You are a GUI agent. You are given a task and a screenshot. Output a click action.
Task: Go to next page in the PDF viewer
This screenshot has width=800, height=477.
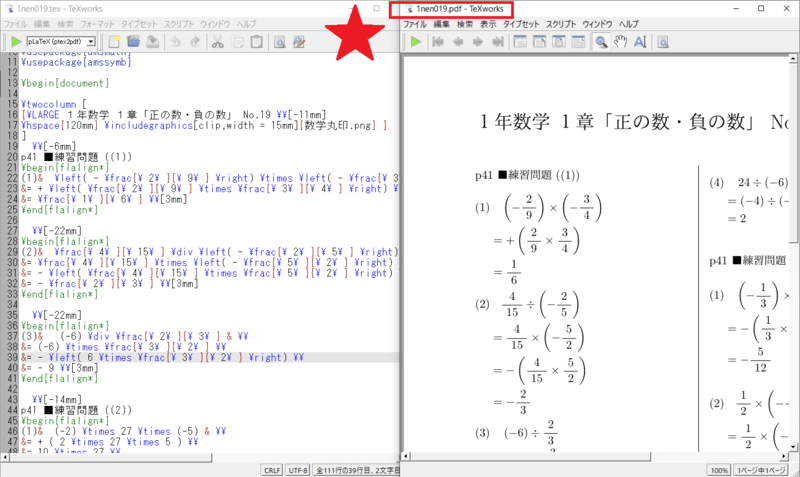click(x=478, y=42)
